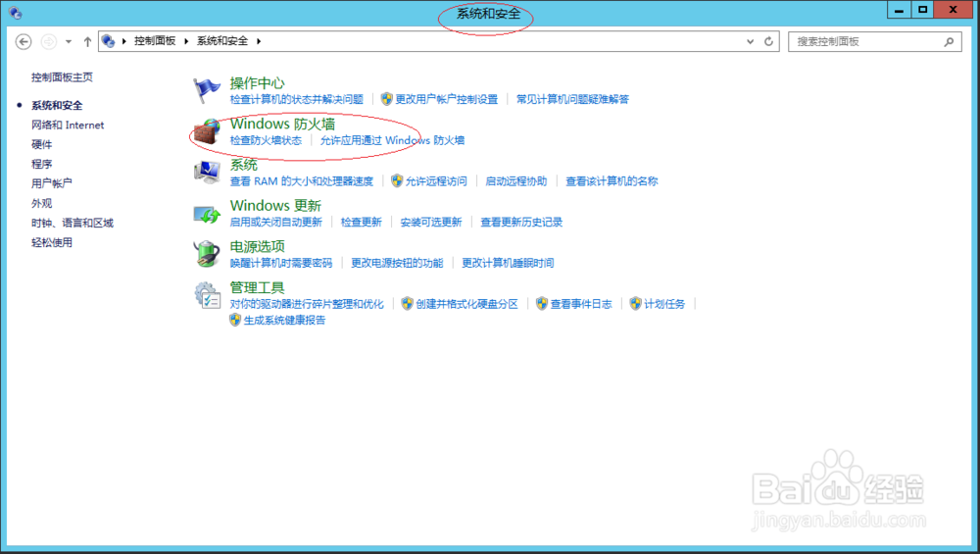This screenshot has height=554, width=980.
Task: Open the Windows 更新 icon
Action: point(206,214)
